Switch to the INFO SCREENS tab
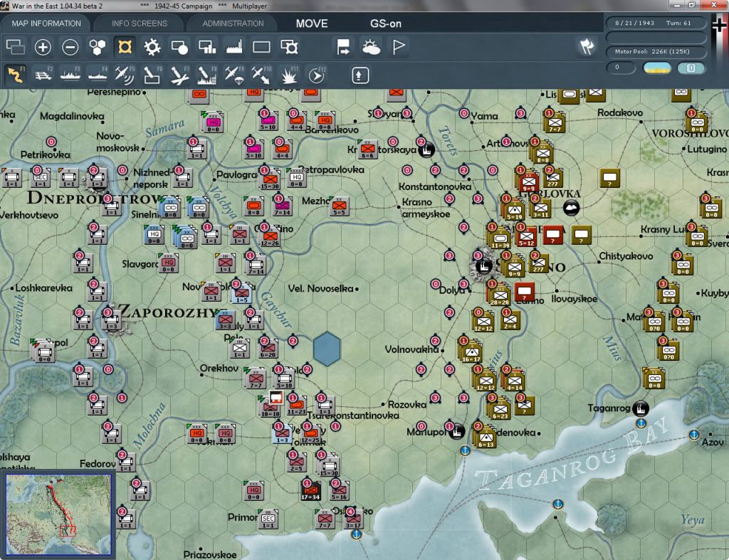Image resolution: width=729 pixels, height=560 pixels. pyautogui.click(x=139, y=23)
